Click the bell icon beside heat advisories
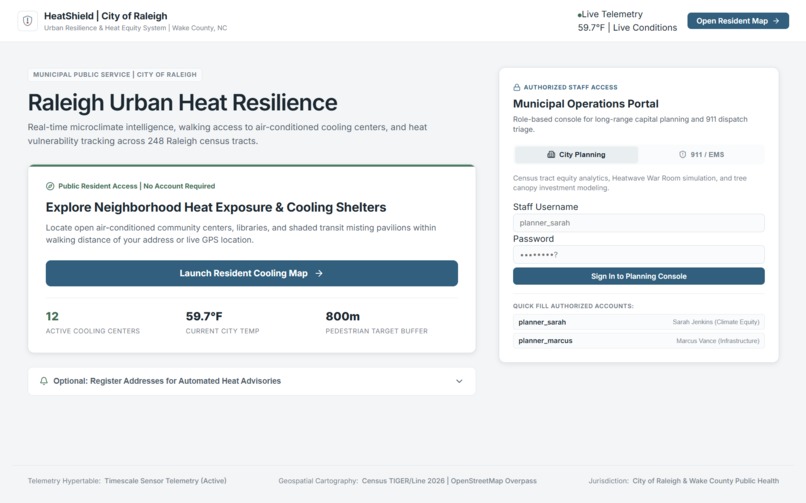Viewport: 806px width, 503px height. tap(44, 381)
